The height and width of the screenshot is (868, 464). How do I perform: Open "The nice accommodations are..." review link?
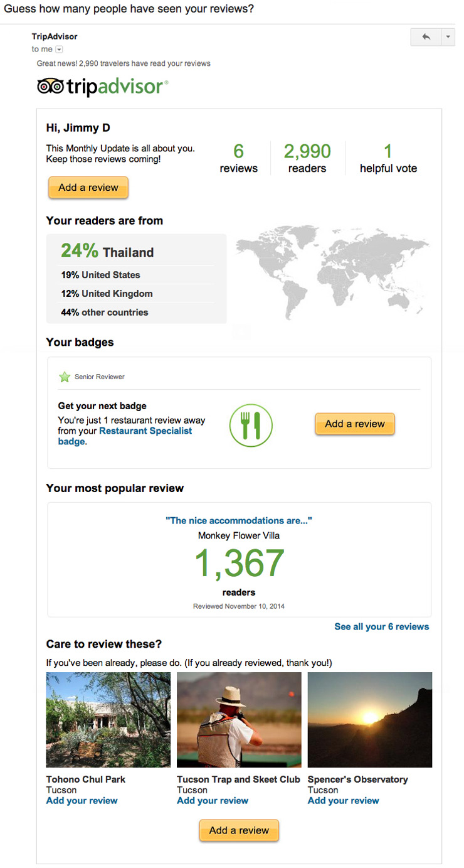(239, 520)
